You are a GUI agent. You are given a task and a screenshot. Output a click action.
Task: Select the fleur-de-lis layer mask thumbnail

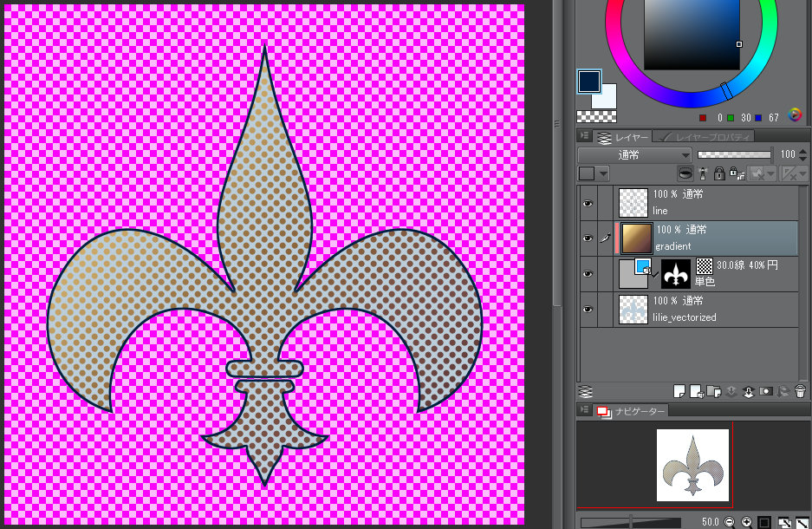[x=676, y=274]
